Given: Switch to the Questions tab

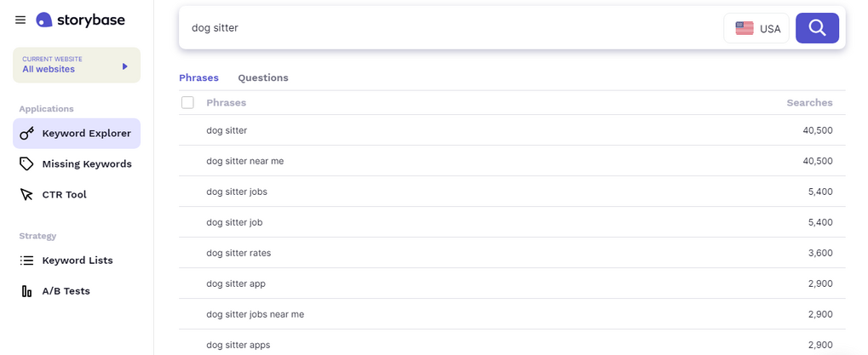Looking at the screenshot, I should (263, 78).
